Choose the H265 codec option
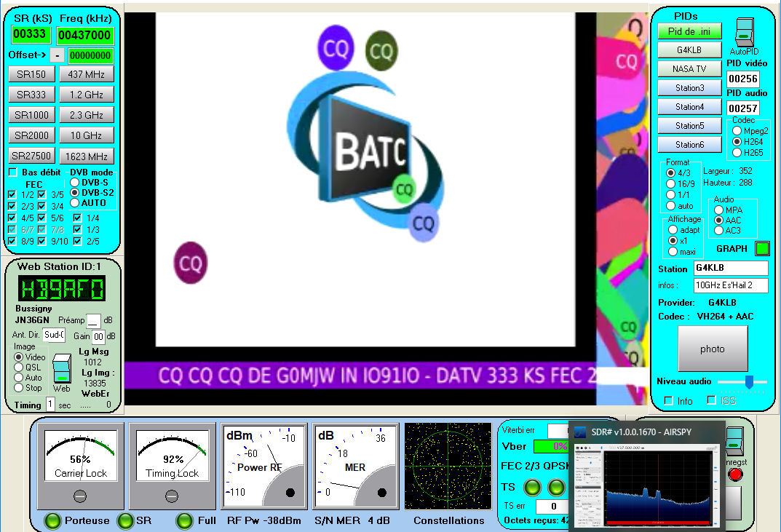Image resolution: width=781 pixels, height=532 pixels. click(737, 153)
